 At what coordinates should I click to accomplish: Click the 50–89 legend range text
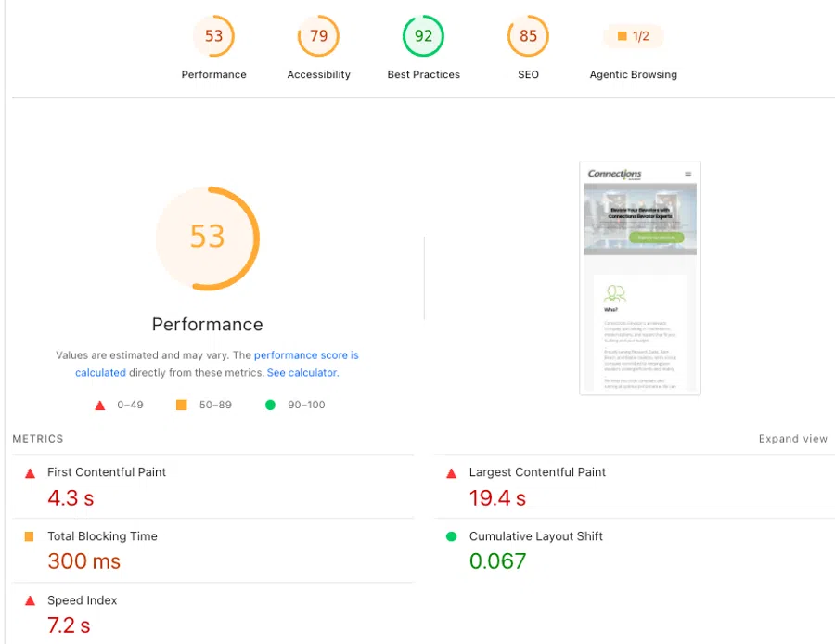pyautogui.click(x=215, y=405)
